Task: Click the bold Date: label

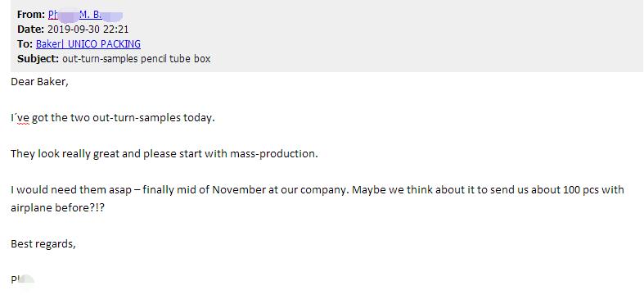Action: coord(31,29)
